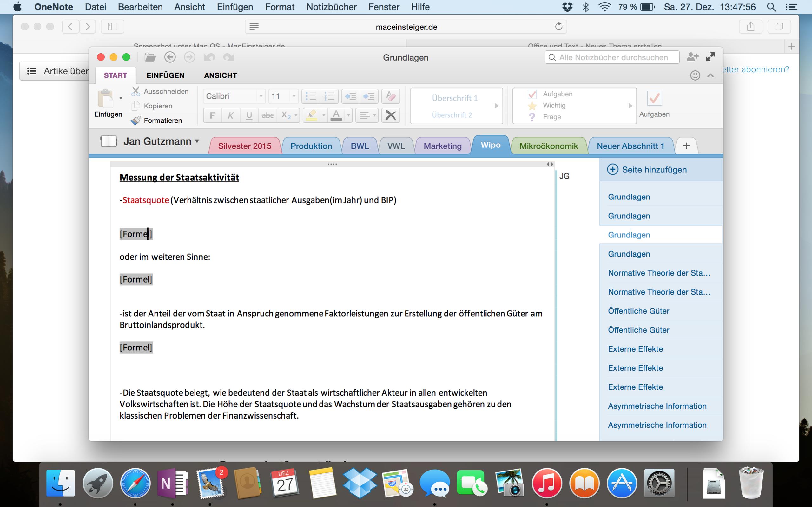
Task: Toggle subscript X2 formatting
Action: 286,115
